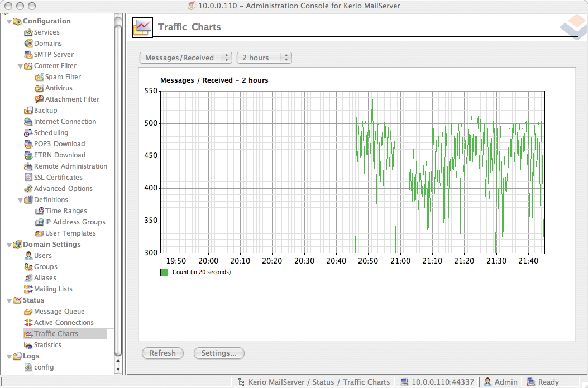This screenshot has height=388, width=588.
Task: Click the Message Queue icon
Action: [28, 312]
